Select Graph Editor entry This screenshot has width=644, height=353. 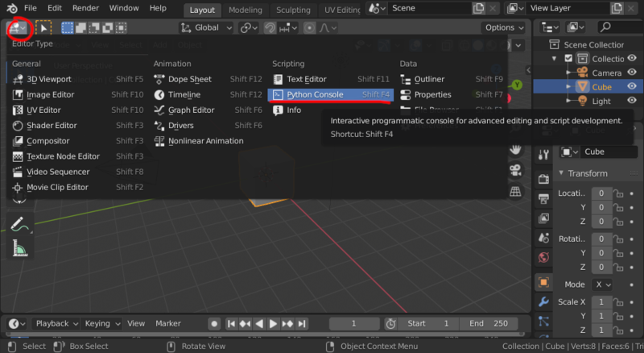[208, 110]
